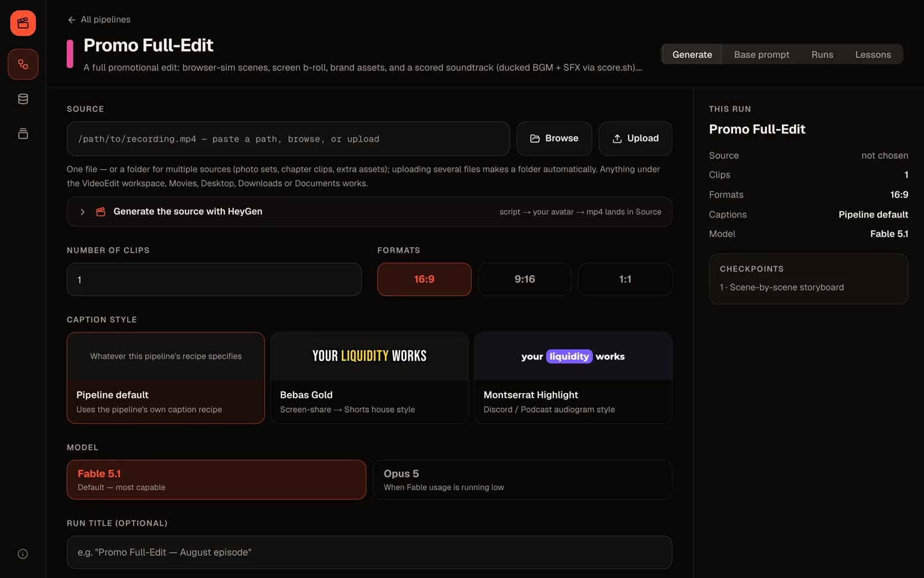Select the 9:16 format option
The width and height of the screenshot is (924, 578).
click(524, 279)
